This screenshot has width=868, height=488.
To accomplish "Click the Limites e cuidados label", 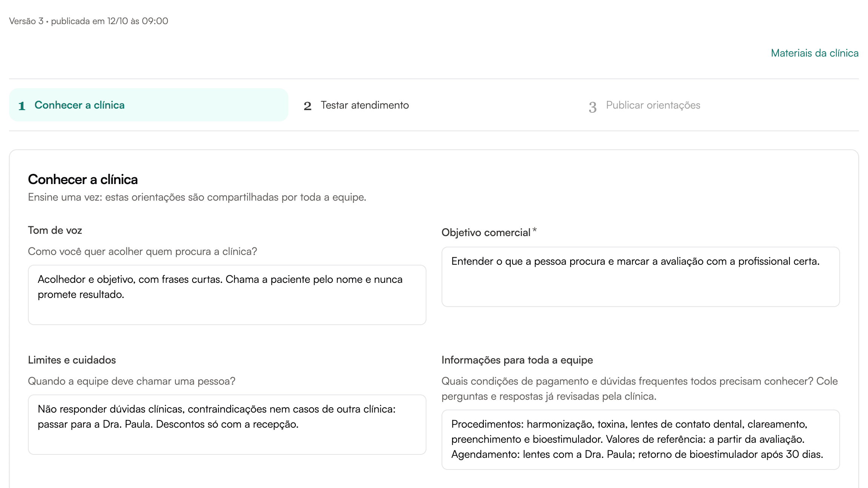I will [72, 360].
